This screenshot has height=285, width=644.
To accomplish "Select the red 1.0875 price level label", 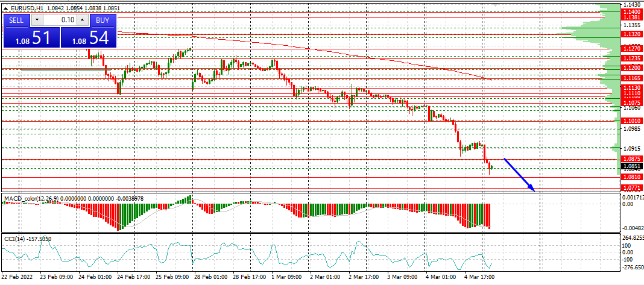I will click(x=631, y=160).
